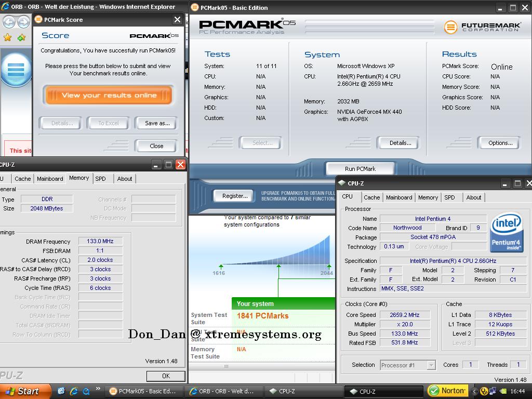Expand quick launch overflow chevron
Screen dimensions: 532x399
(x=98, y=389)
